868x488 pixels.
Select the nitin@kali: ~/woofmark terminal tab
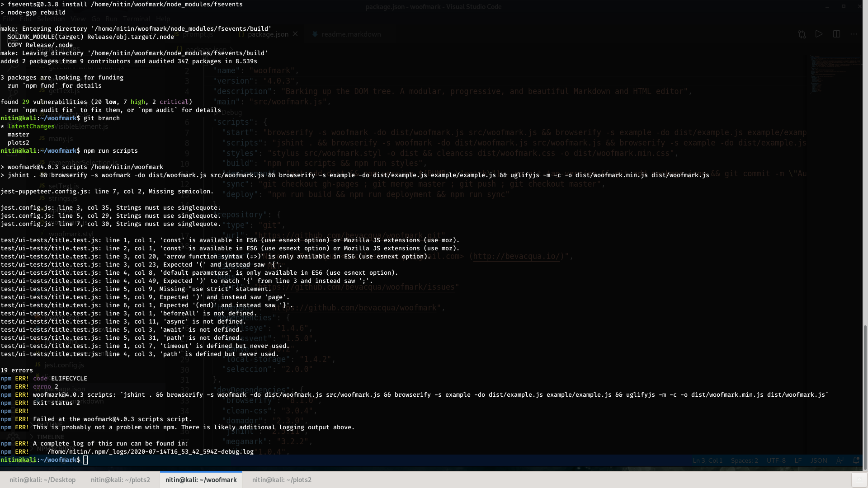201,480
